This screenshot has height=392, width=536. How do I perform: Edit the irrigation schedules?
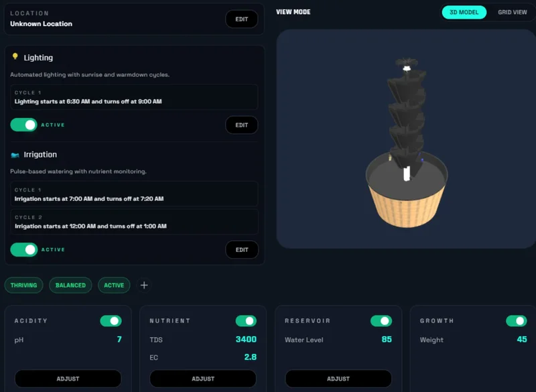pyautogui.click(x=241, y=249)
